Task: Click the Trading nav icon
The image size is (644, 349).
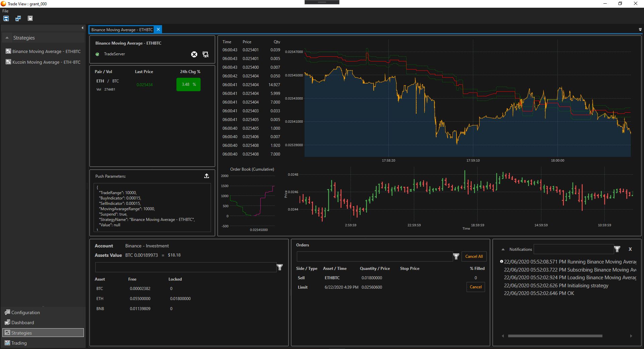Action: pyautogui.click(x=7, y=343)
